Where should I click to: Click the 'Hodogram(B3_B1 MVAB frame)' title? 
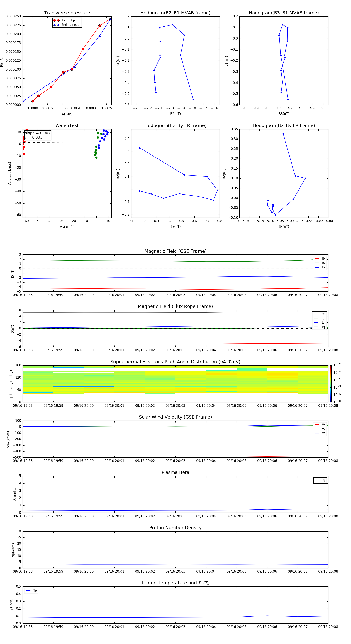pos(284,13)
